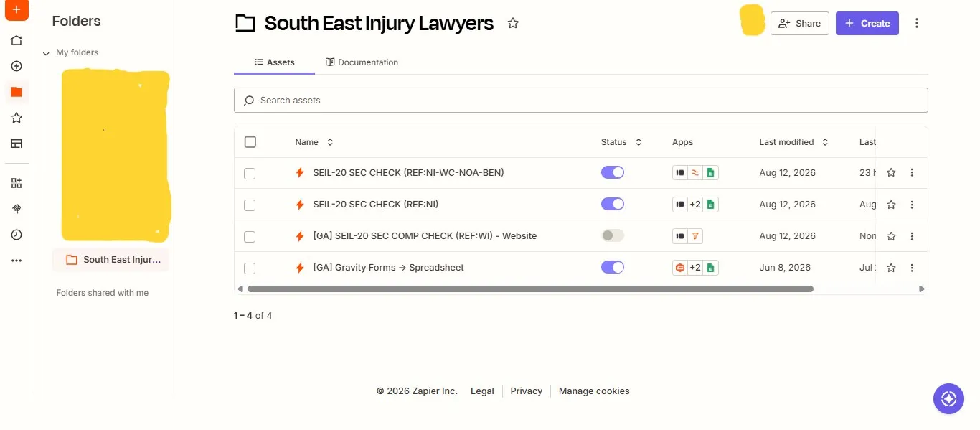Tick checkbox for SEIL-20 SEC CHECK (REF:NI-WC-NOA-BEN)

(250, 174)
